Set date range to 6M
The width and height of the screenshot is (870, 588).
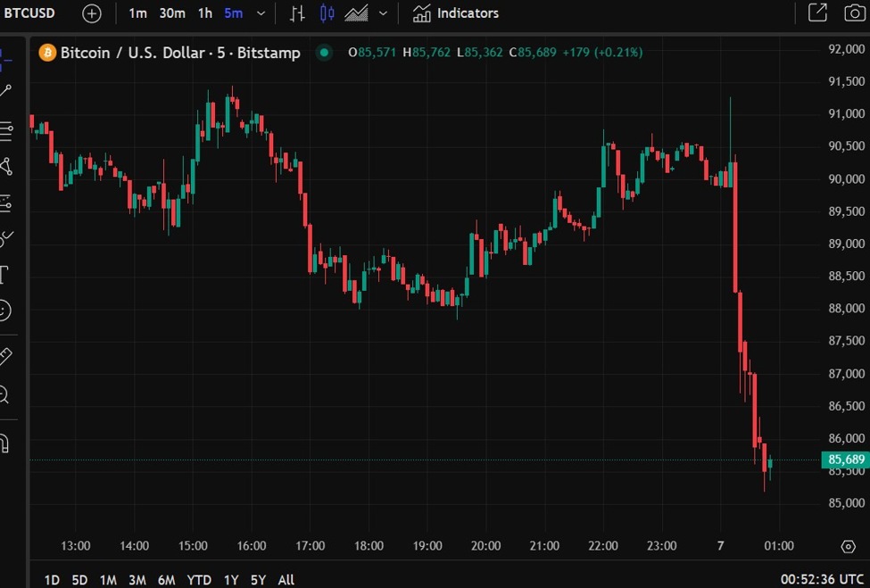pyautogui.click(x=167, y=580)
